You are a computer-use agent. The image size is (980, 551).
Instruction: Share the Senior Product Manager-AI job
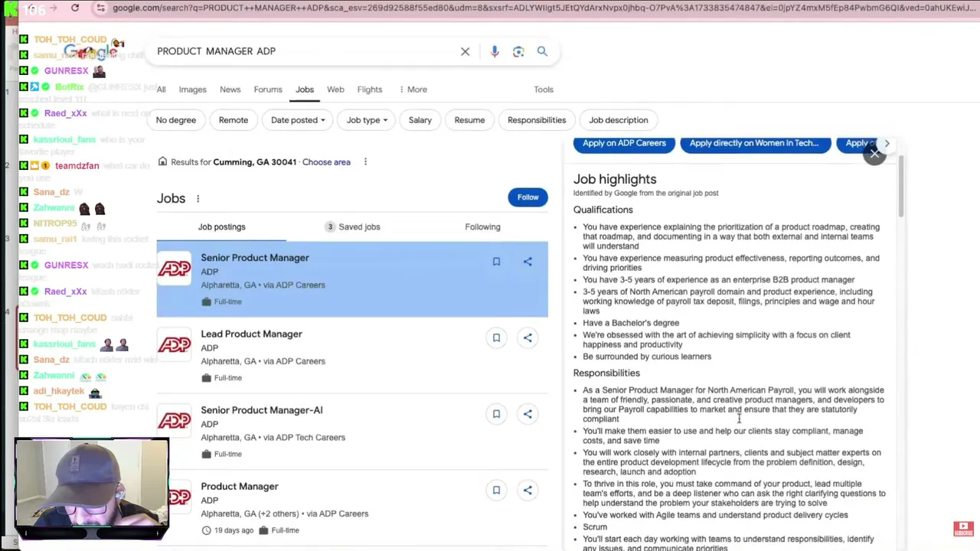coord(528,414)
